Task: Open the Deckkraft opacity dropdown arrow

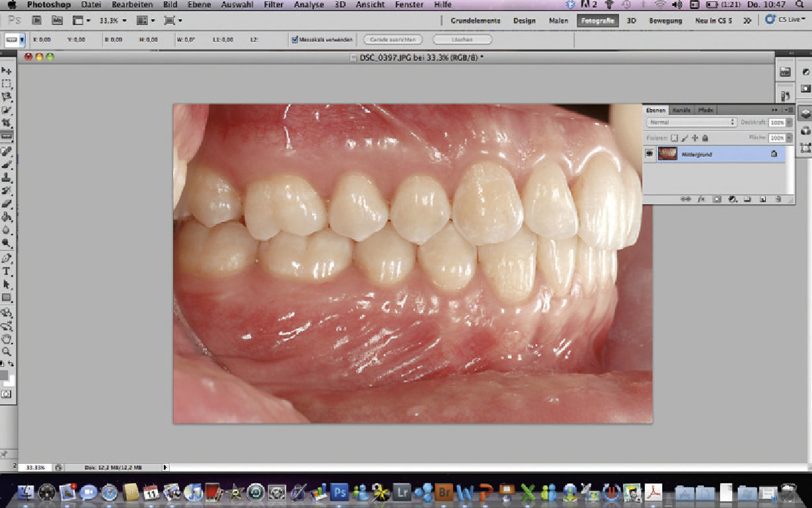Action: pos(790,122)
